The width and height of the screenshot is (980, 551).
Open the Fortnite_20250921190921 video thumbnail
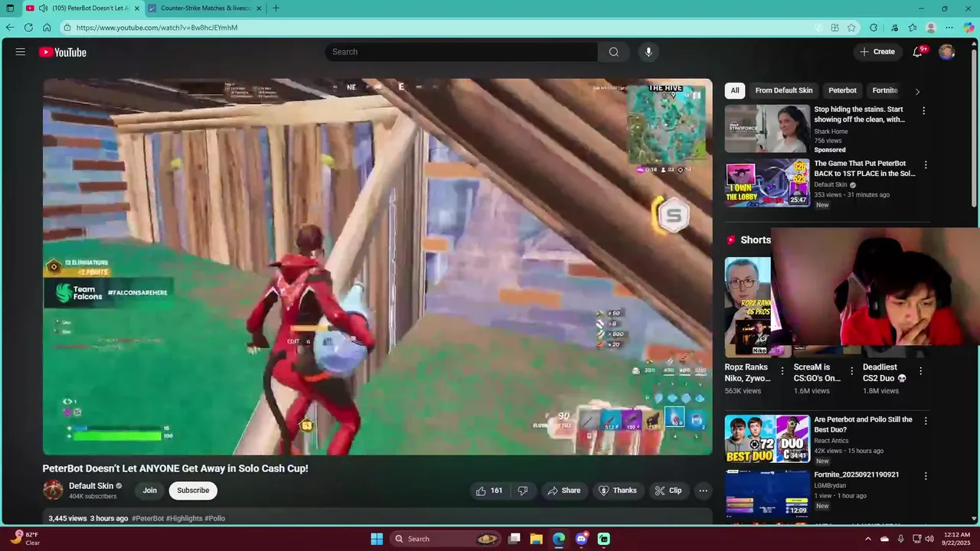click(x=767, y=494)
